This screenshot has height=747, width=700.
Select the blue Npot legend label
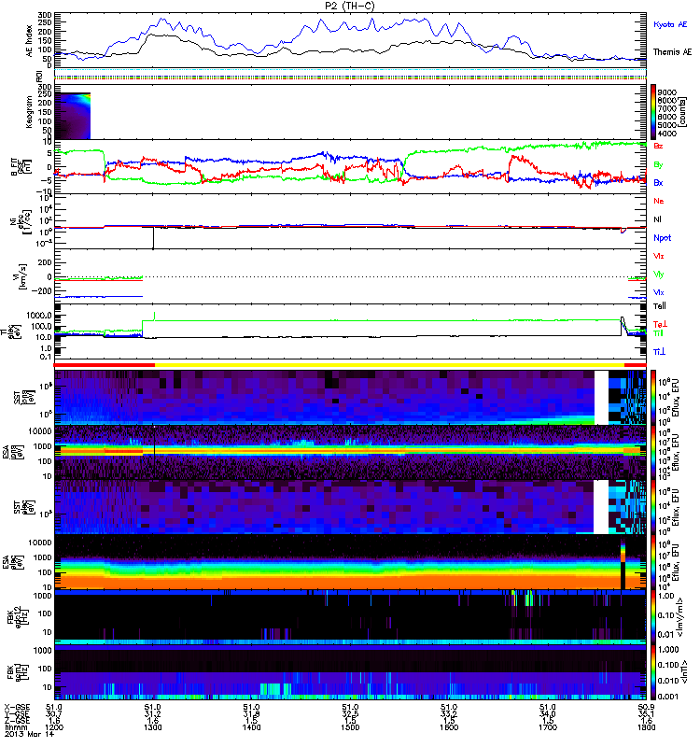[x=663, y=238]
